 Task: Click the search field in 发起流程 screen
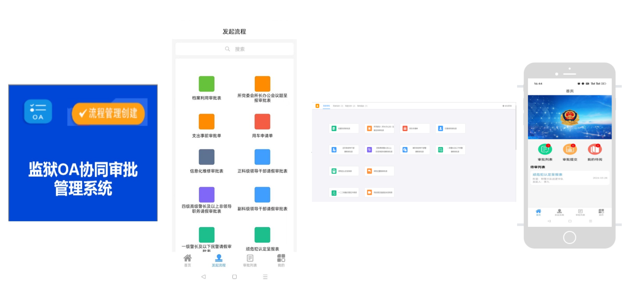[x=234, y=49]
